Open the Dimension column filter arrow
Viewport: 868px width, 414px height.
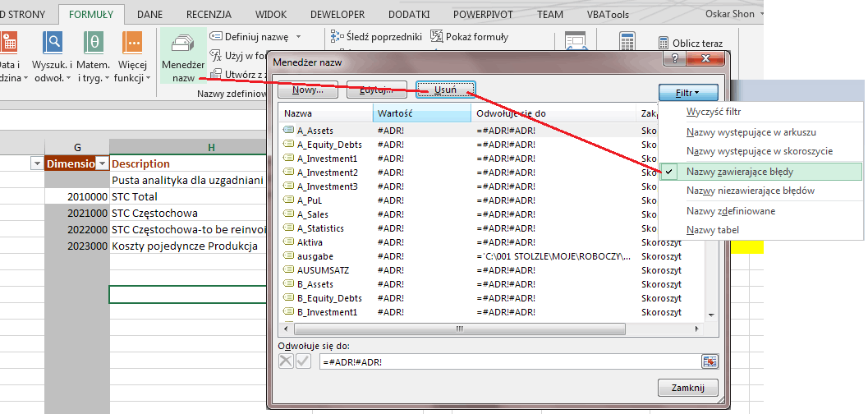tap(103, 163)
